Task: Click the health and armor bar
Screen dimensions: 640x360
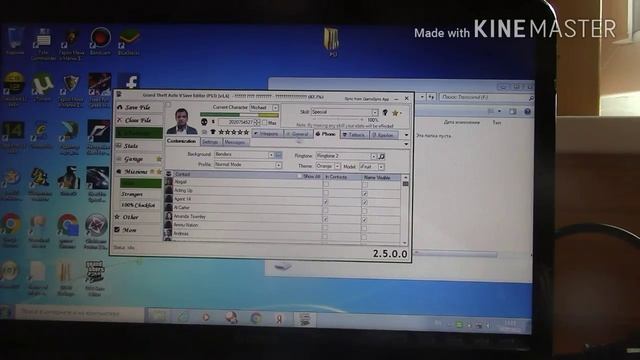Action: click(x=239, y=115)
